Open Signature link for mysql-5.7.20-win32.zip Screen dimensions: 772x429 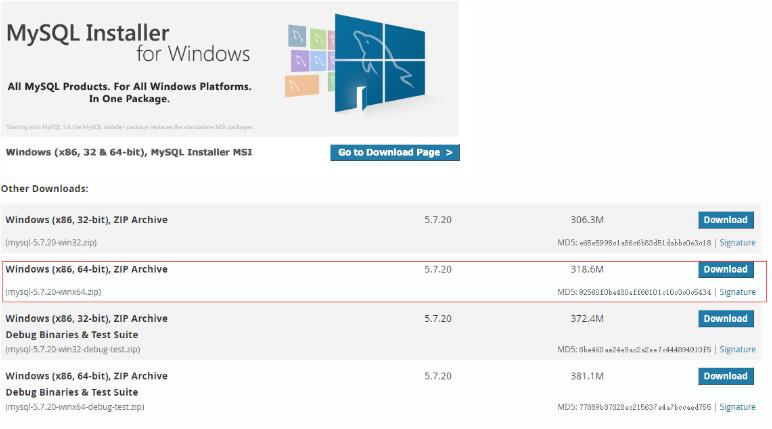(x=737, y=243)
